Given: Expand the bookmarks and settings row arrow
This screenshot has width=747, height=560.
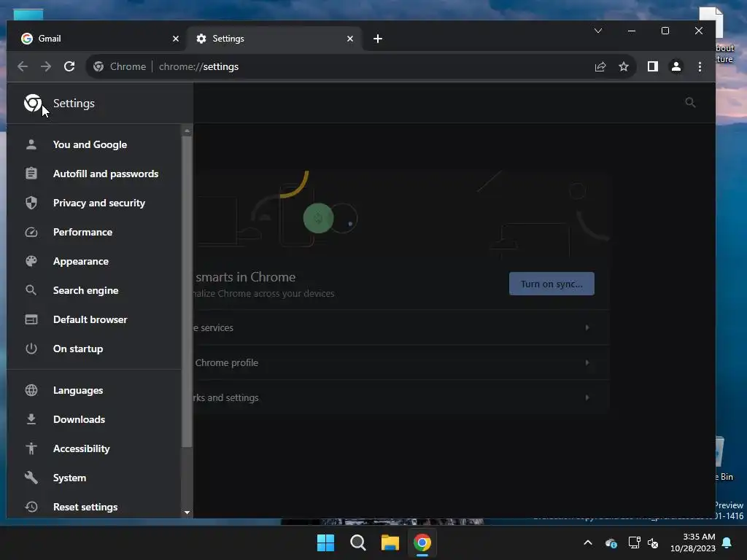Looking at the screenshot, I should coord(587,397).
